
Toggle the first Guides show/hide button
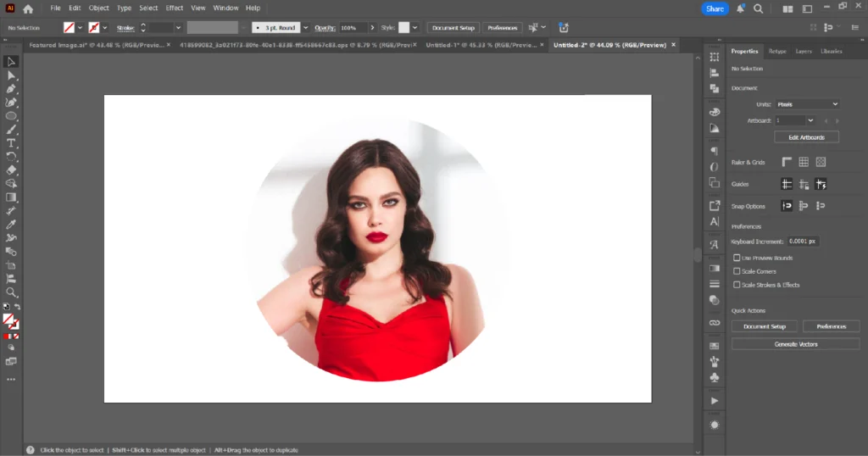[x=787, y=184]
